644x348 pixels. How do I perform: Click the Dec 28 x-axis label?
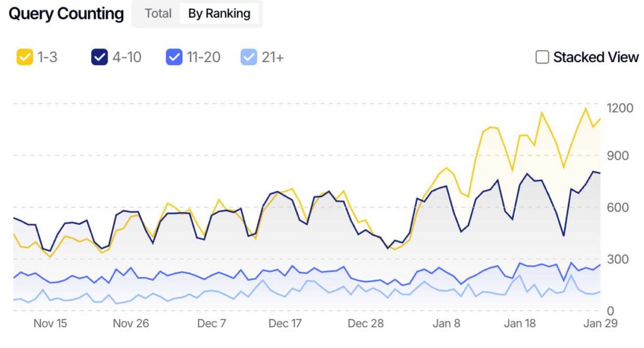pyautogui.click(x=366, y=324)
